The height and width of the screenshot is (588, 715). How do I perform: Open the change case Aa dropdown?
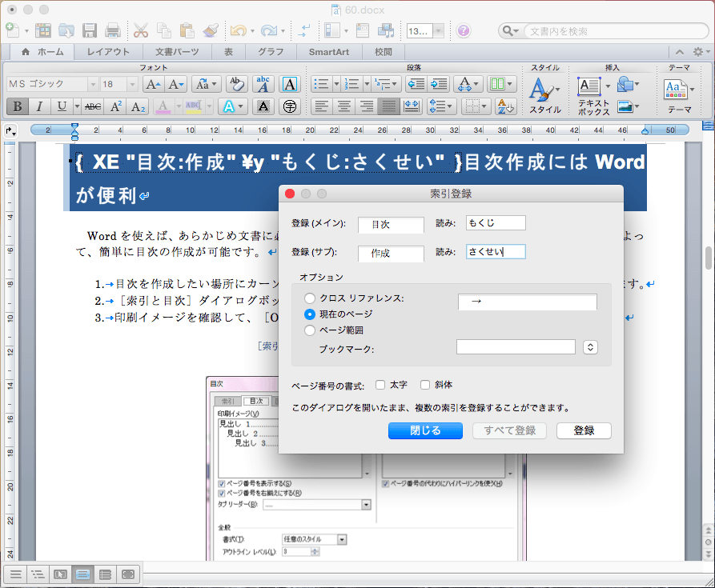pos(206,84)
